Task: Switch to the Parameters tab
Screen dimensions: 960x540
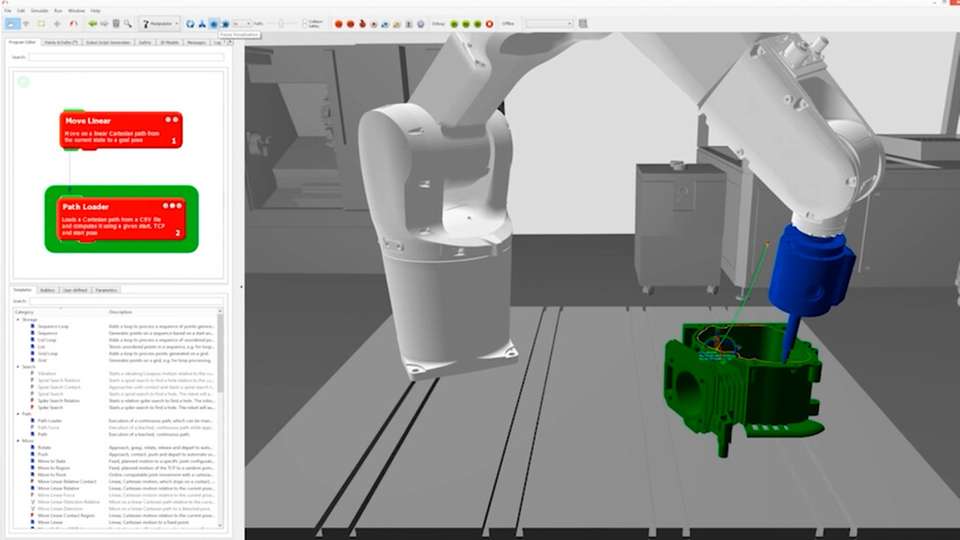Action: (107, 290)
